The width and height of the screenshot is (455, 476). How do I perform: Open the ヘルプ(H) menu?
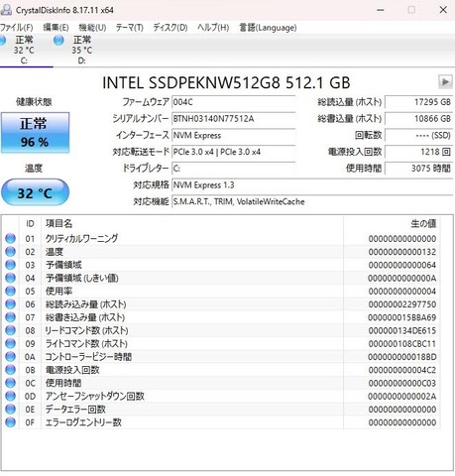click(x=213, y=28)
